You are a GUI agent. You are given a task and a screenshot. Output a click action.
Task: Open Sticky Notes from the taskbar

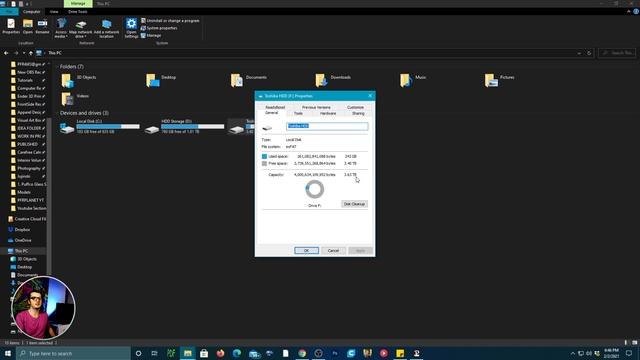coord(400,353)
